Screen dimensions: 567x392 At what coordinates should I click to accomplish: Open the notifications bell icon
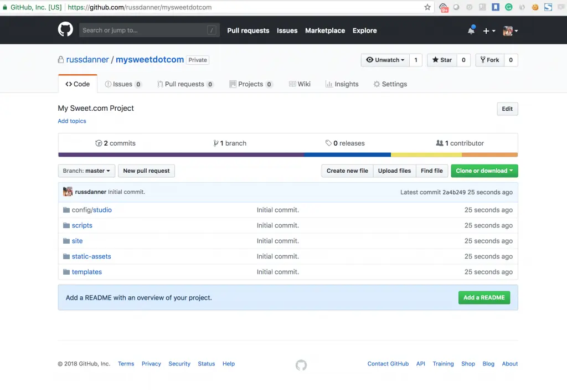pyautogui.click(x=471, y=30)
